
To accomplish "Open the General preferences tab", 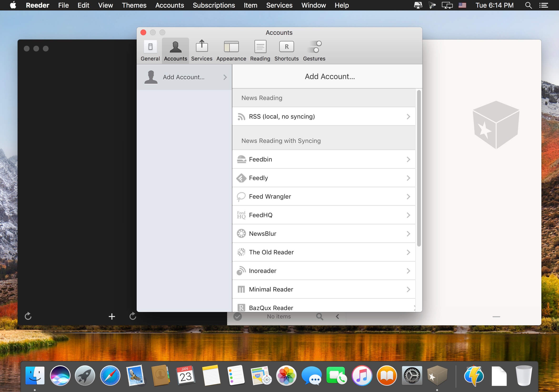I will pos(150,51).
